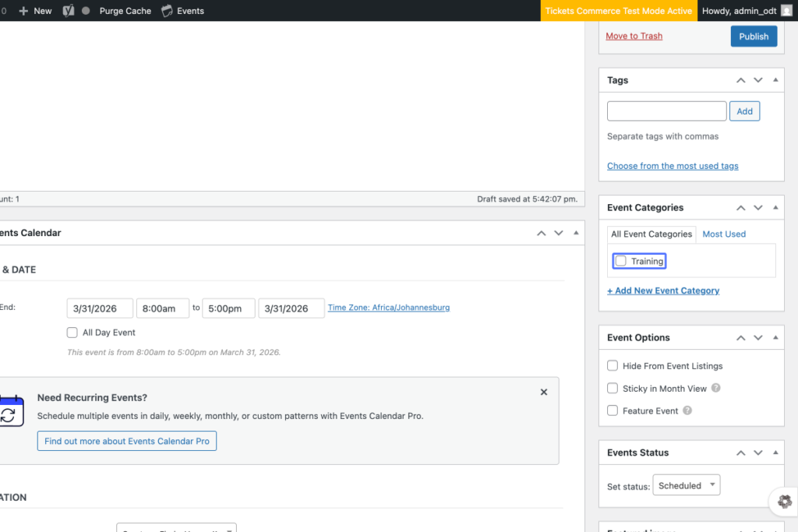
Task: Open the 5:00pm end time picker
Action: [228, 308]
